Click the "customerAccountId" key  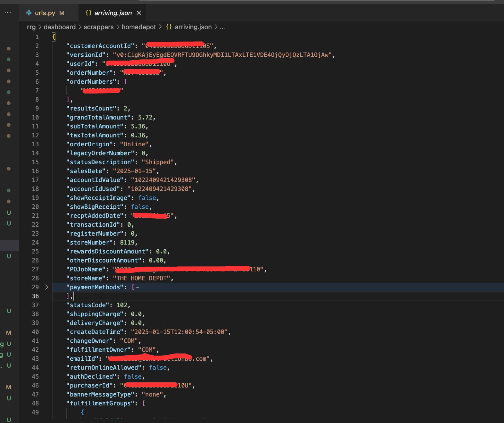pos(100,46)
